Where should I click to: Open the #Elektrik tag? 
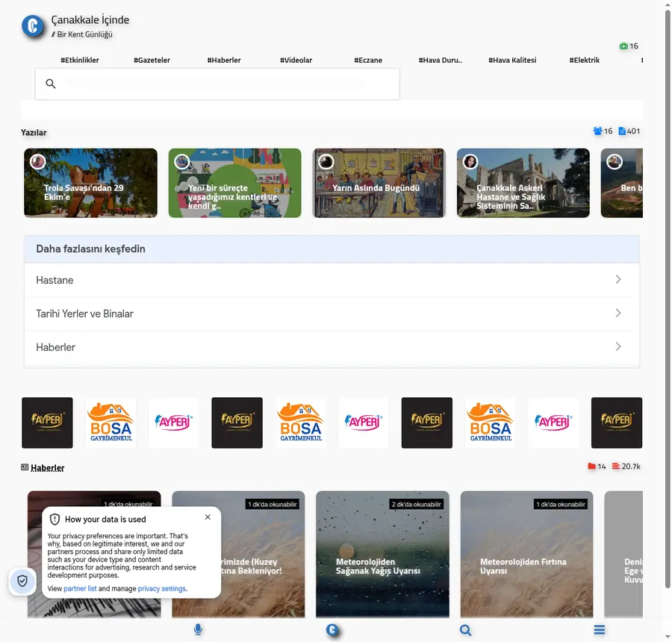click(584, 60)
